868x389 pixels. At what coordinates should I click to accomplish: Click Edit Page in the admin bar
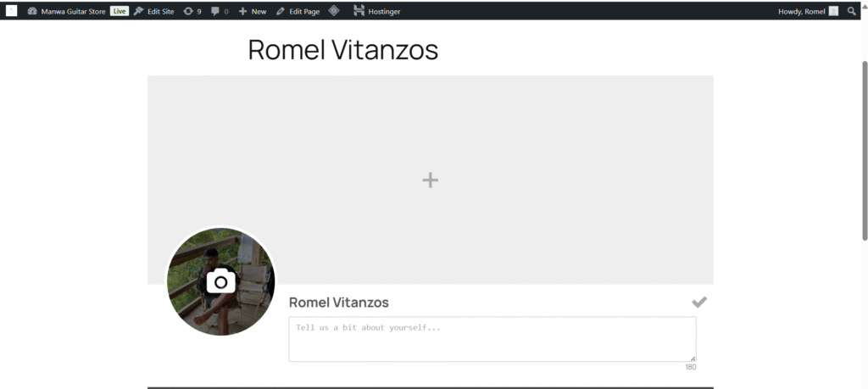coord(298,11)
